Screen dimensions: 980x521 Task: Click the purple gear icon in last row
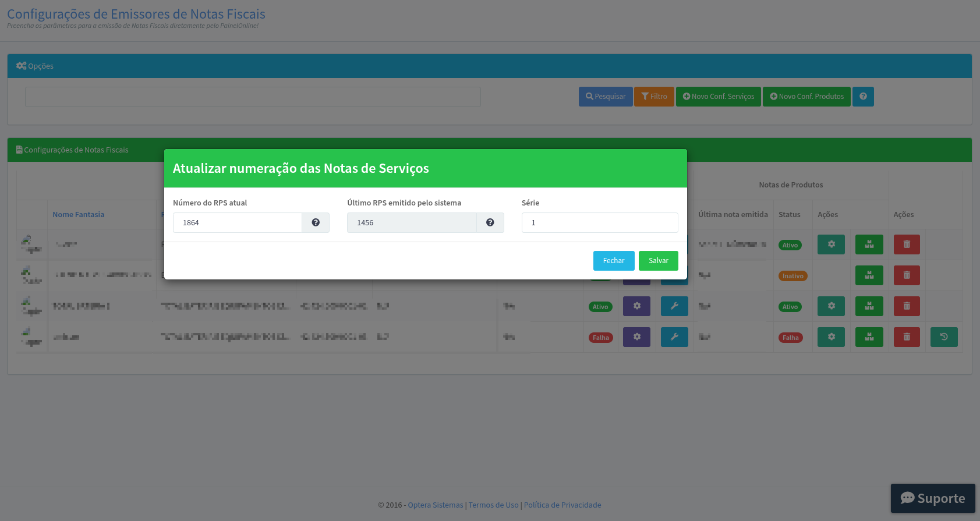click(x=636, y=337)
